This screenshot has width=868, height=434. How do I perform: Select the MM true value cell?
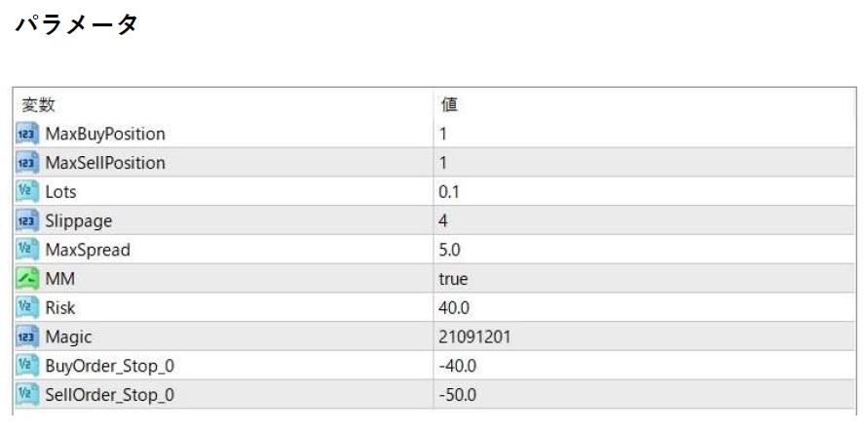[x=454, y=279]
